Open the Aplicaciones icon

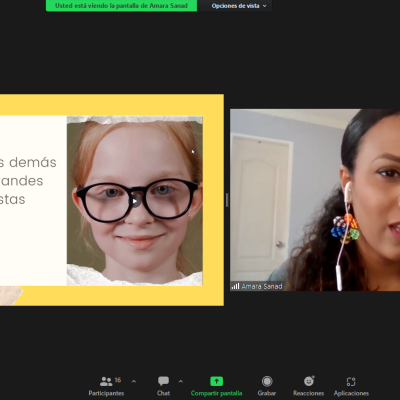click(351, 381)
